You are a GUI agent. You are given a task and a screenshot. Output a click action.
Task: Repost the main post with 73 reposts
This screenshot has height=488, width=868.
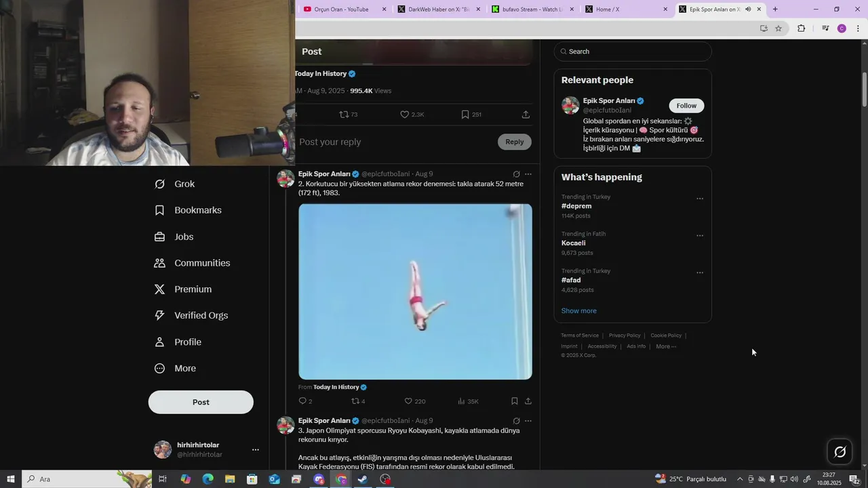(349, 115)
